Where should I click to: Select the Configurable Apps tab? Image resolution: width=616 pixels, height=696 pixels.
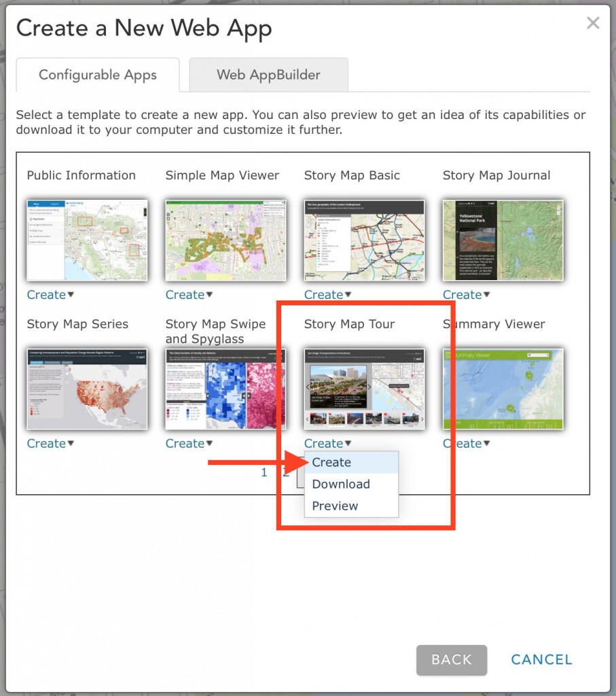(x=98, y=75)
